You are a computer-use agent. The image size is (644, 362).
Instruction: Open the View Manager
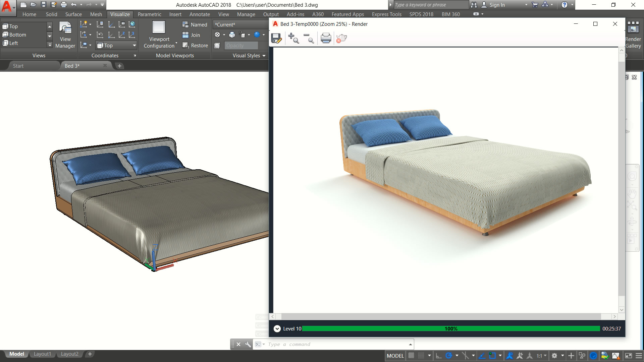(x=65, y=35)
